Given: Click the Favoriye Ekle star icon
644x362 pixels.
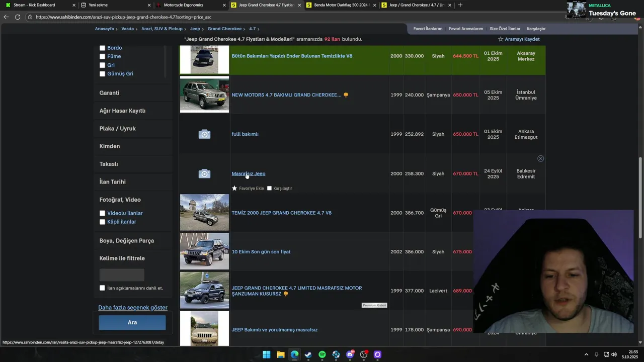Looking at the screenshot, I should click(234, 188).
